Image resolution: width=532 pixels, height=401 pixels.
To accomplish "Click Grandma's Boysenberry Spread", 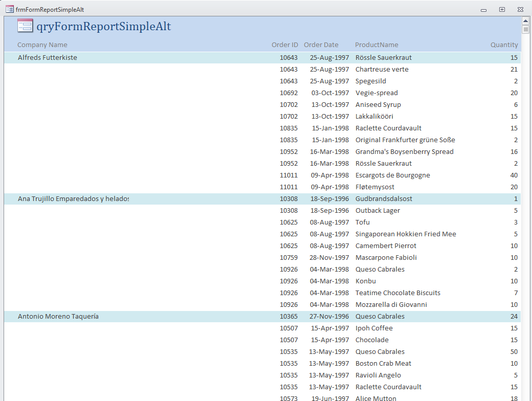I will pyautogui.click(x=405, y=151).
